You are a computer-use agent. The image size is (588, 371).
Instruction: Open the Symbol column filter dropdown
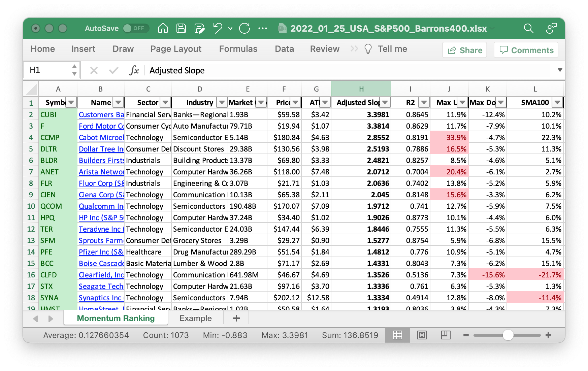(71, 102)
